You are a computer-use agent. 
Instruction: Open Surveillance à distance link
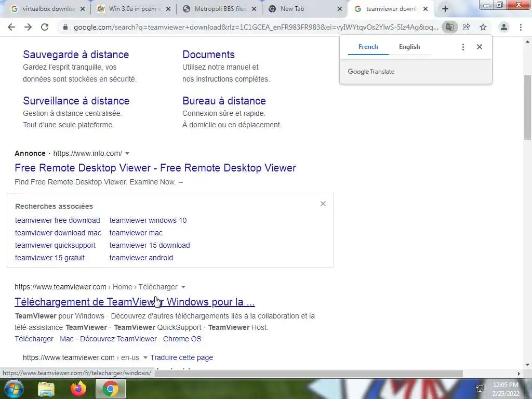click(76, 101)
